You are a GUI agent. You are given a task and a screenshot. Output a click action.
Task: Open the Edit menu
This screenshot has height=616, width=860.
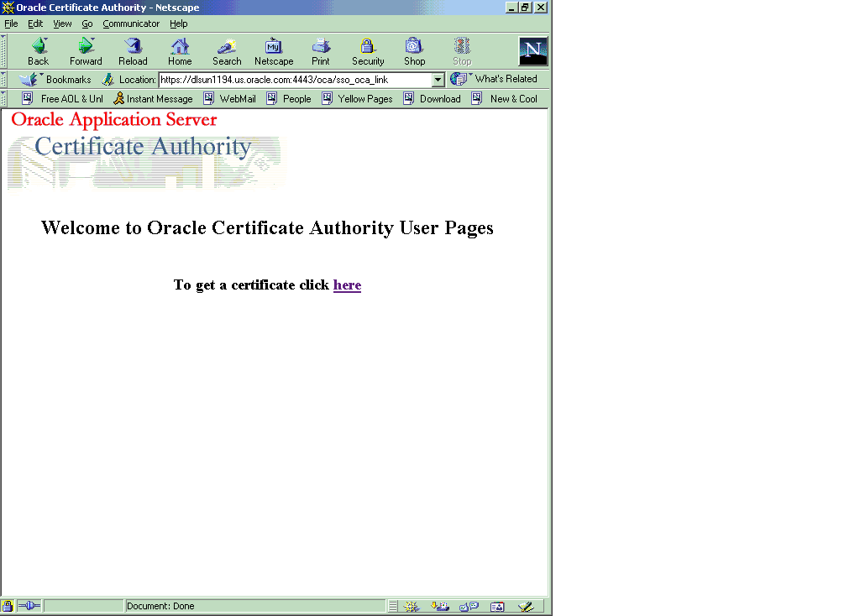[x=35, y=23]
